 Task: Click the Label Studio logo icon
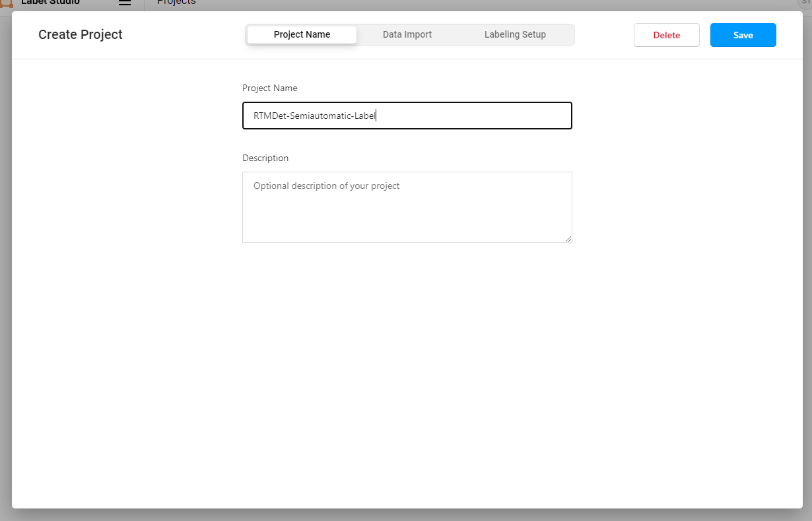7,3
